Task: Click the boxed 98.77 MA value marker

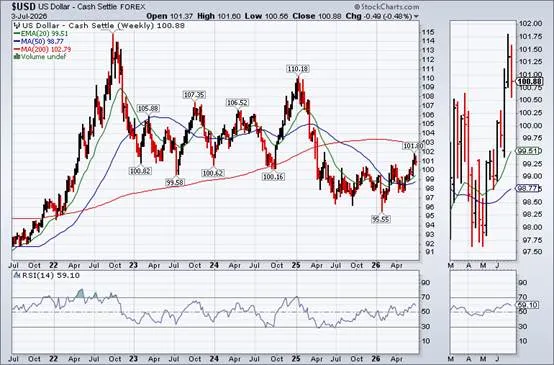Action: click(528, 188)
